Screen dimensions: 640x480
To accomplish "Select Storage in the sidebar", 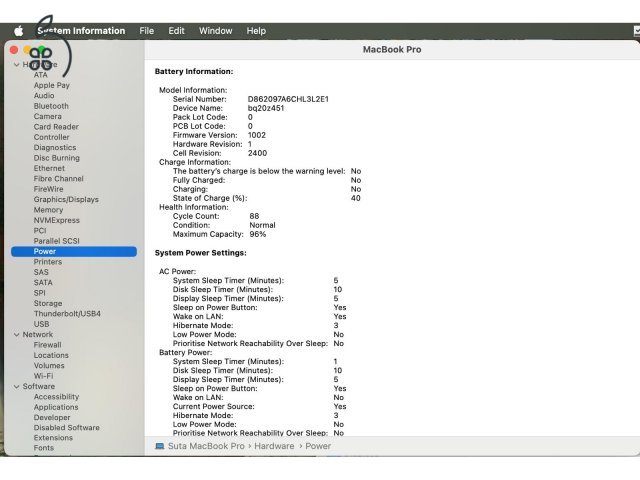I will 48,304.
